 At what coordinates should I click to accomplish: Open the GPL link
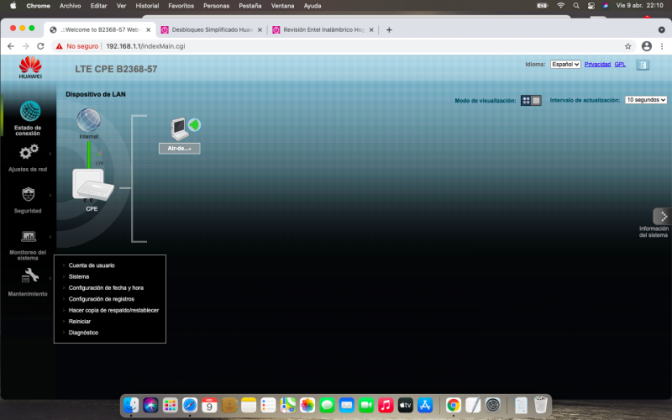(620, 64)
